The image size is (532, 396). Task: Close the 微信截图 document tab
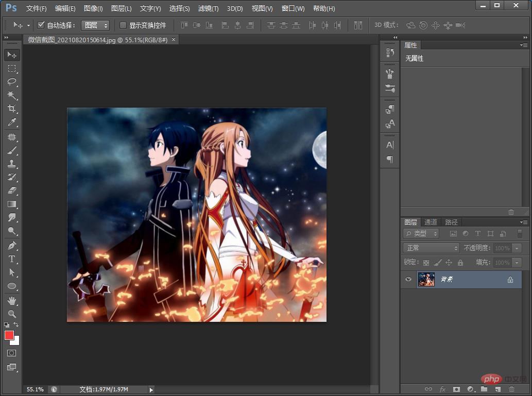pos(174,39)
